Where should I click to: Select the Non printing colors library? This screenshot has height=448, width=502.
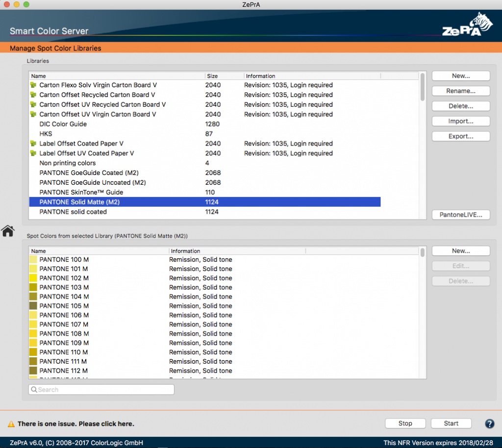tap(205, 163)
